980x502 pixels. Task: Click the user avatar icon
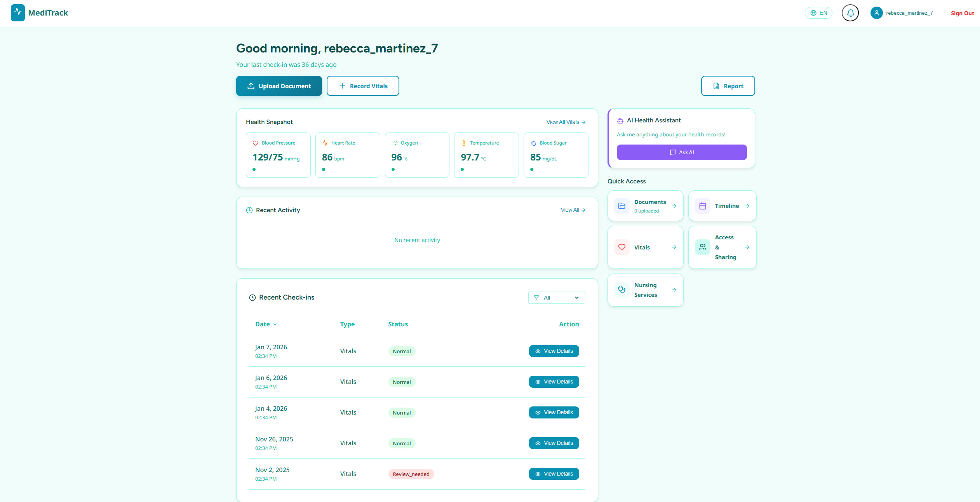click(x=876, y=13)
